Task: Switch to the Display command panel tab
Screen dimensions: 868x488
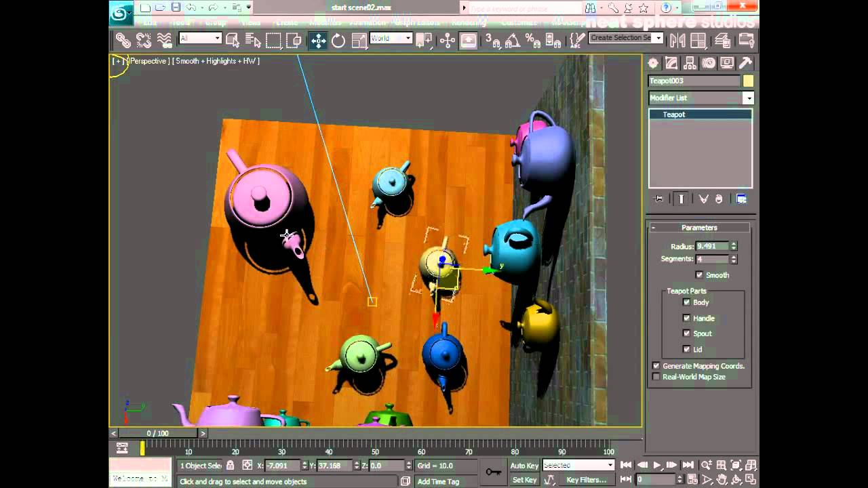Action: click(x=727, y=63)
